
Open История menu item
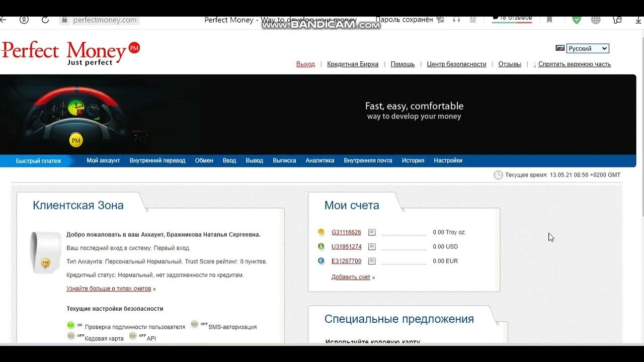(413, 161)
